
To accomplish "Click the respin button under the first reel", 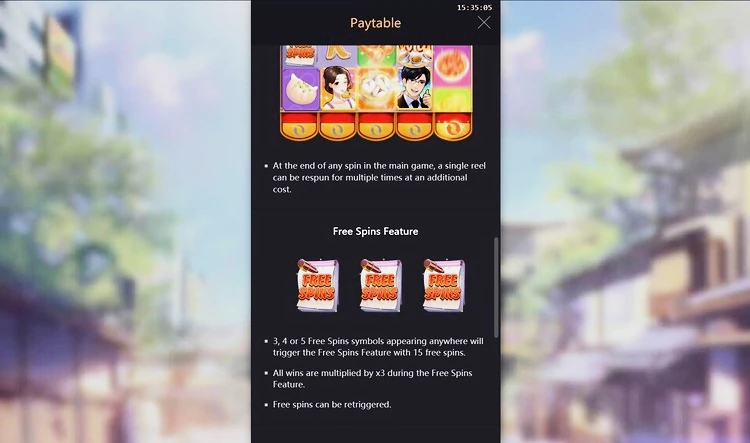I will [x=299, y=127].
